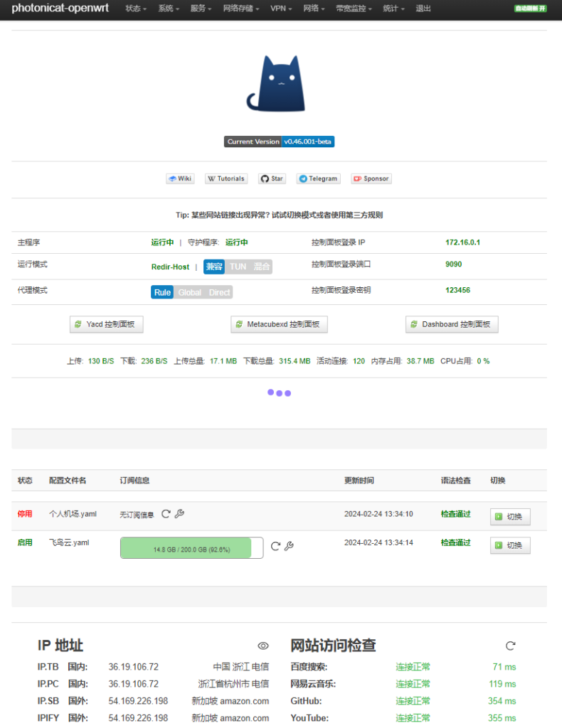Image resolution: width=562 pixels, height=728 pixels.
Task: Open the GitHub Star badge
Action: (x=272, y=178)
